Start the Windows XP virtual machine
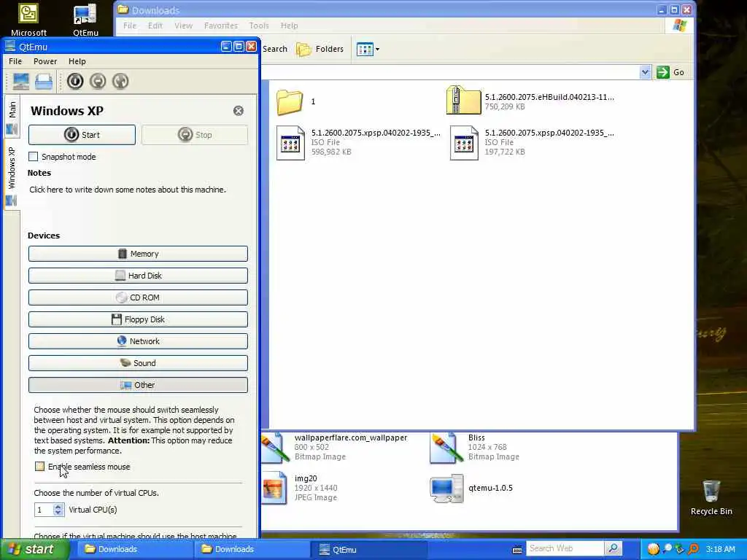 pos(82,135)
